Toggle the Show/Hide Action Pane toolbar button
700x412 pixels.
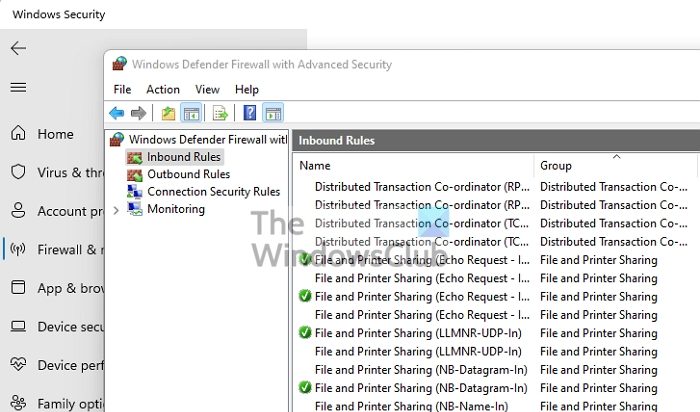272,113
